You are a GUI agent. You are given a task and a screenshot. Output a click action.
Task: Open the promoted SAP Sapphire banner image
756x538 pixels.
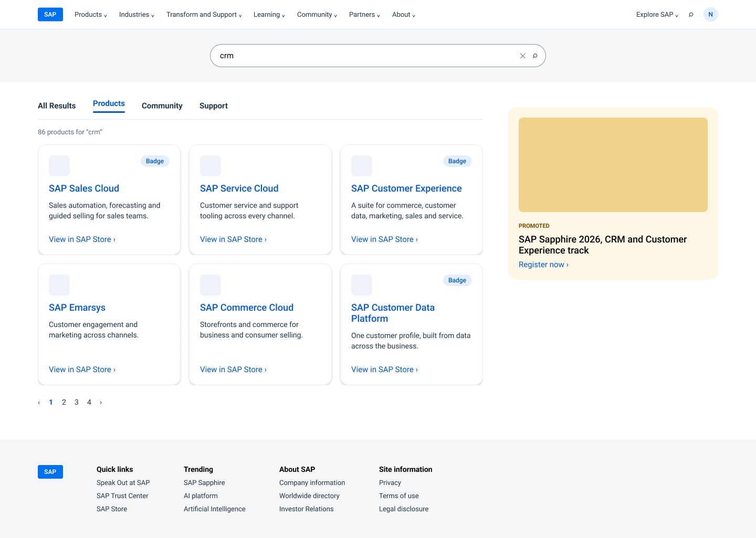(x=613, y=165)
